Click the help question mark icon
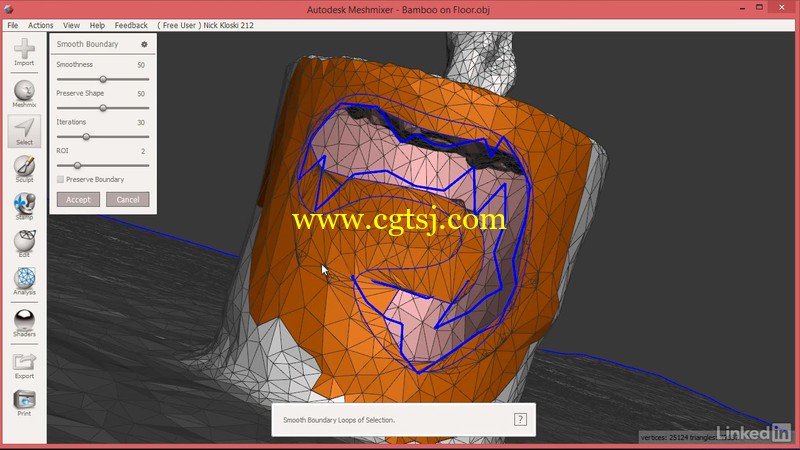This screenshot has width=800, height=450. (x=520, y=419)
